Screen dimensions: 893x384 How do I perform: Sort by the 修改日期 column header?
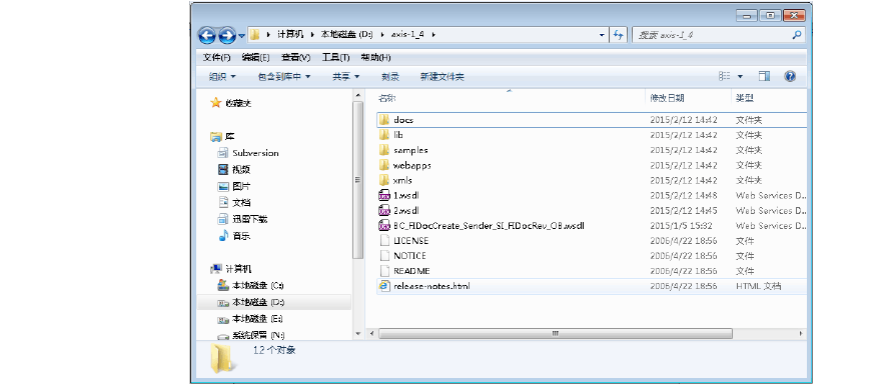[667, 98]
